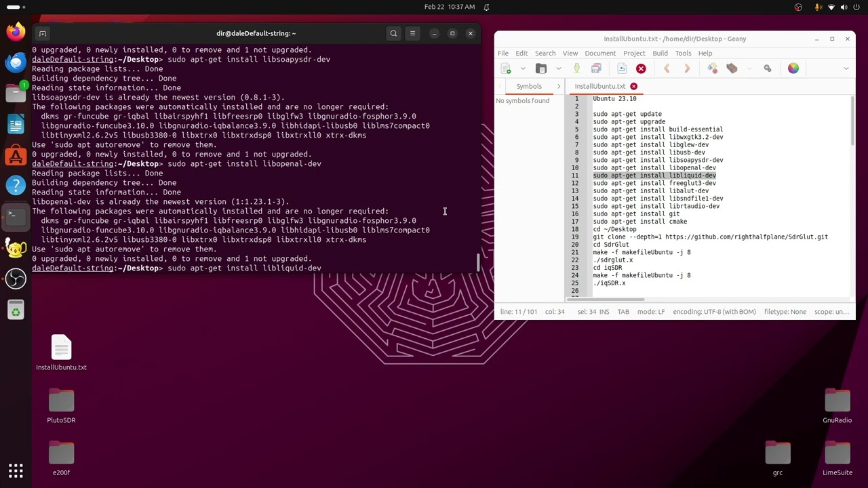Screen dimensions: 868x488
Task: Select the LimeSuite desktop folder
Action: pos(837,459)
